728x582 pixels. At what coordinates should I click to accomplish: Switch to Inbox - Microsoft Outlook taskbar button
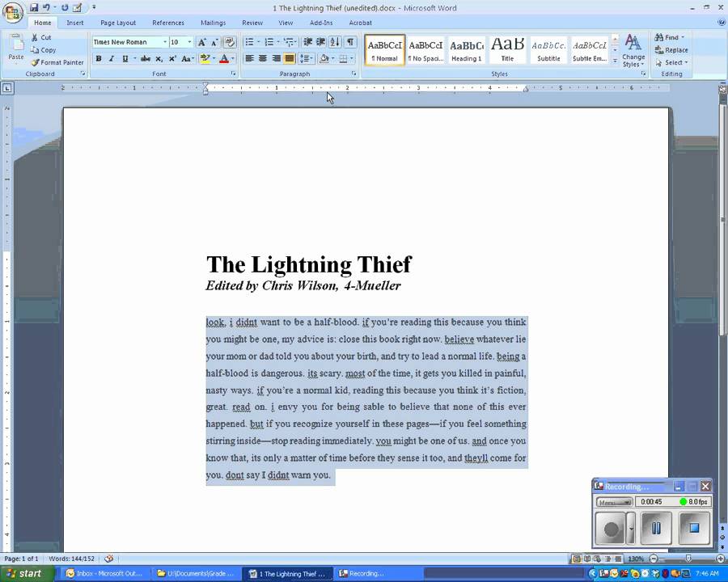[x=105, y=574]
